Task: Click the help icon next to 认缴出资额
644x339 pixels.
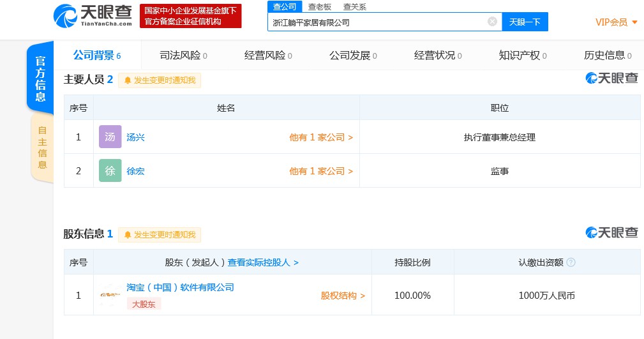Action: click(x=571, y=262)
